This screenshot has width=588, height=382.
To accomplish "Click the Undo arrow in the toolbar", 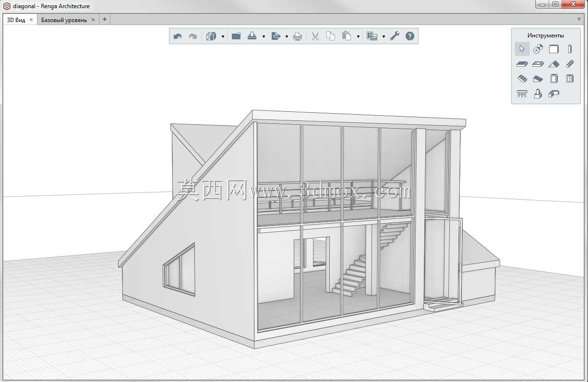I will [178, 36].
